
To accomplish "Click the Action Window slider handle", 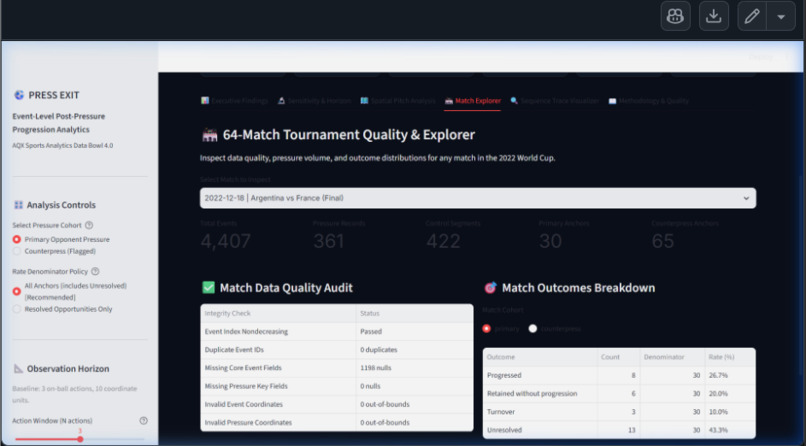I will pyautogui.click(x=80, y=439).
